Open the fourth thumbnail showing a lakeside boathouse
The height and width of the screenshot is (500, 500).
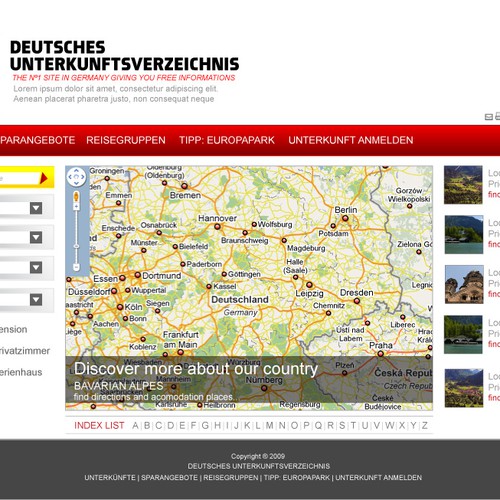click(x=463, y=334)
